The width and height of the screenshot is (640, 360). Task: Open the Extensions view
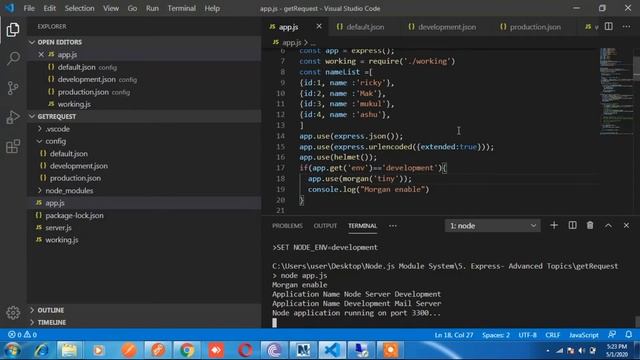pos(13,146)
